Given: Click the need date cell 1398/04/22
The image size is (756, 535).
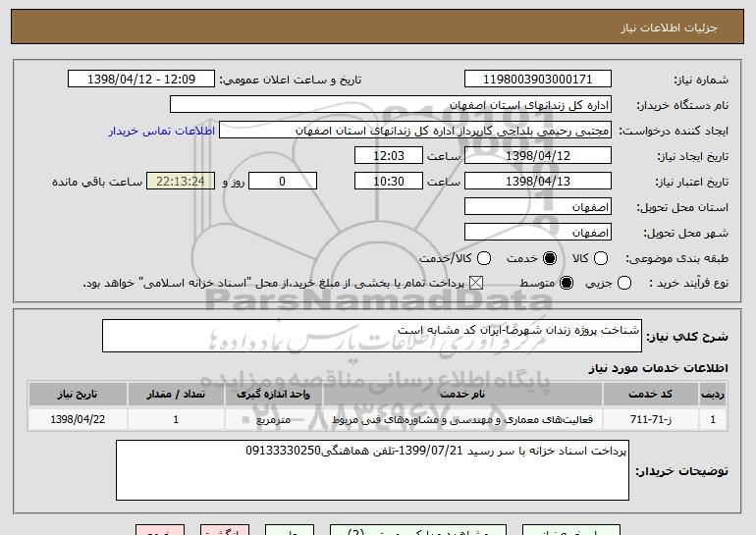Looking at the screenshot, I should coord(78,419).
